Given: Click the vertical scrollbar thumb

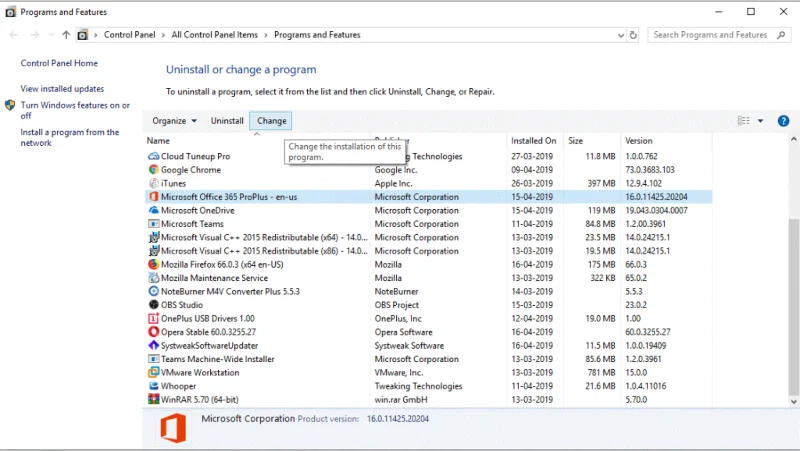Looking at the screenshot, I should 793,307.
